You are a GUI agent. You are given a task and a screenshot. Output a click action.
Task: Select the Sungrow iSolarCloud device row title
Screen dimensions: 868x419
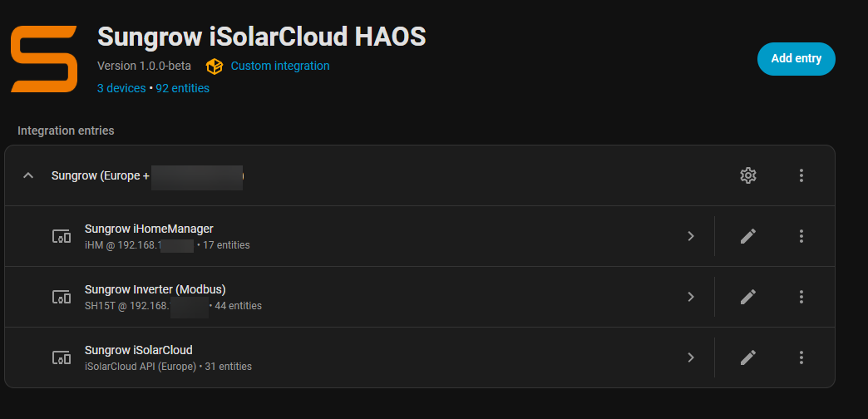pos(138,350)
